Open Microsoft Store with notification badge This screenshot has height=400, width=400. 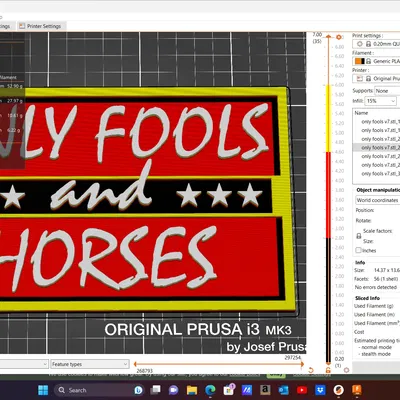pyautogui.click(x=229, y=389)
